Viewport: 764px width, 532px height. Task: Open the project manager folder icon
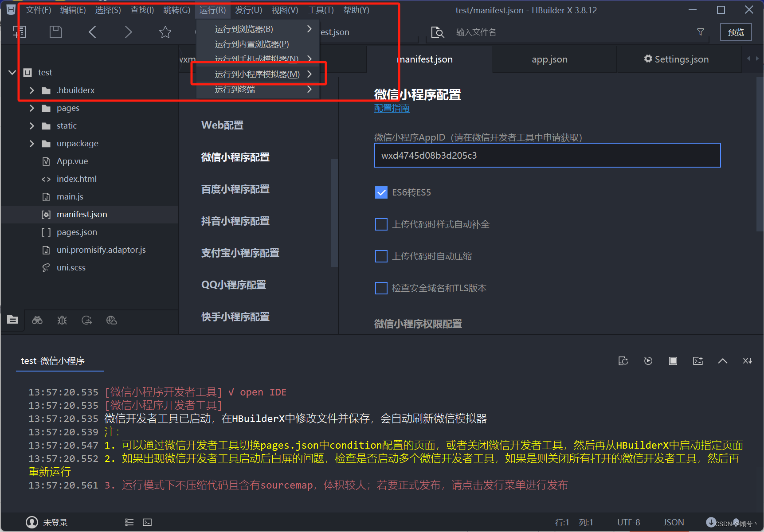click(12, 320)
